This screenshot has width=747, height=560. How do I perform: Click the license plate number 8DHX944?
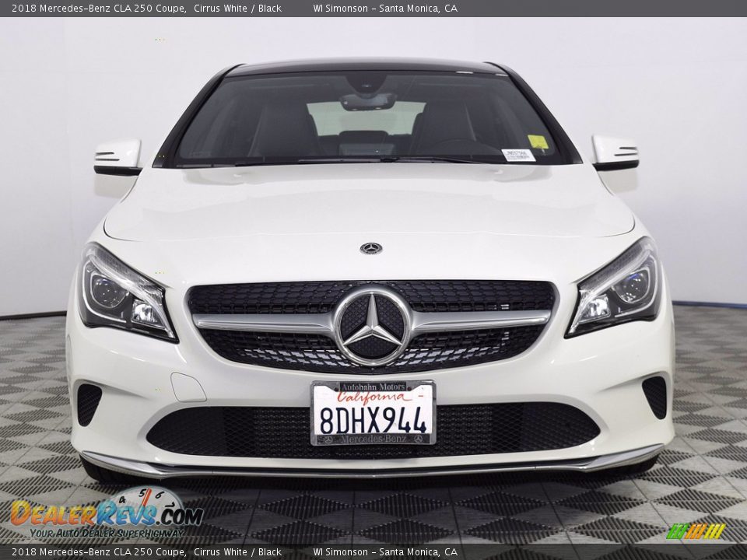pyautogui.click(x=373, y=420)
